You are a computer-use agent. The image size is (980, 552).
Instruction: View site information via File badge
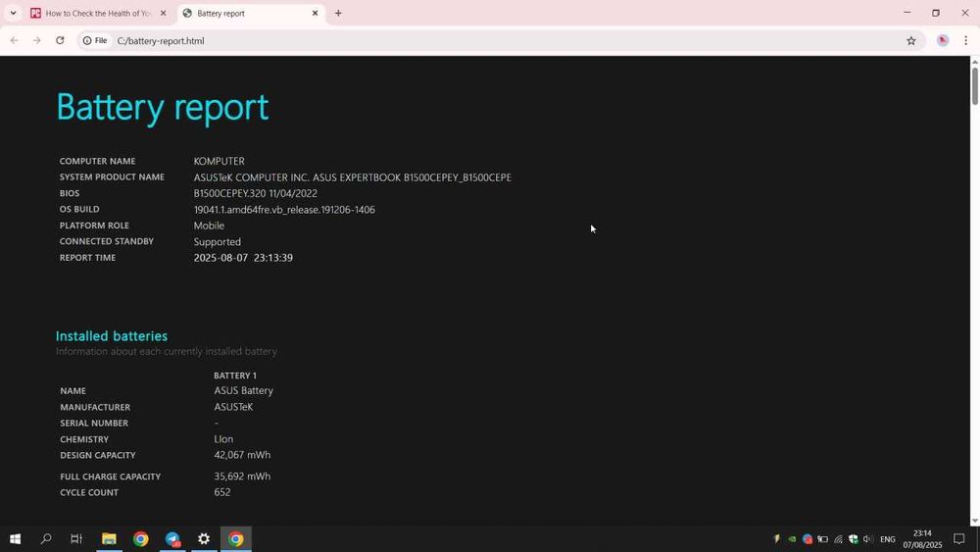click(x=95, y=40)
